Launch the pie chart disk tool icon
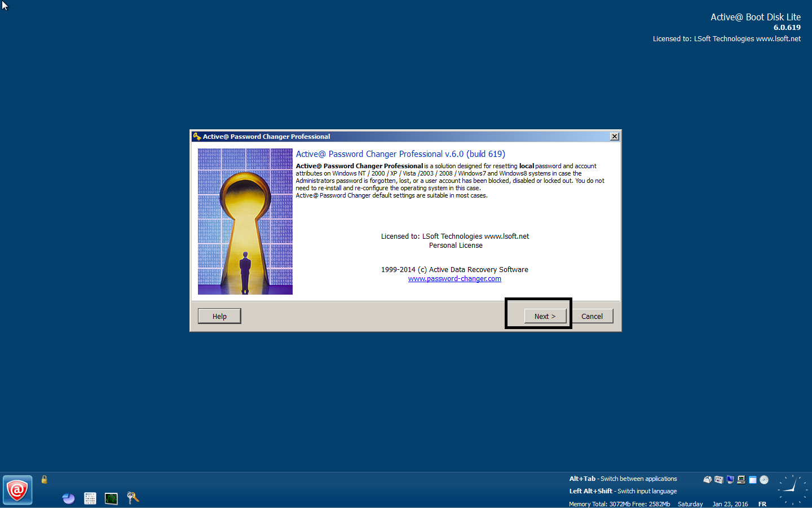The image size is (812, 508). (x=68, y=498)
